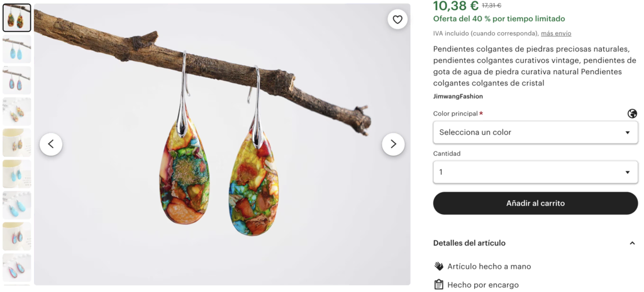
Task: Select the first multicolor earrings thumbnail
Action: pyautogui.click(x=17, y=18)
